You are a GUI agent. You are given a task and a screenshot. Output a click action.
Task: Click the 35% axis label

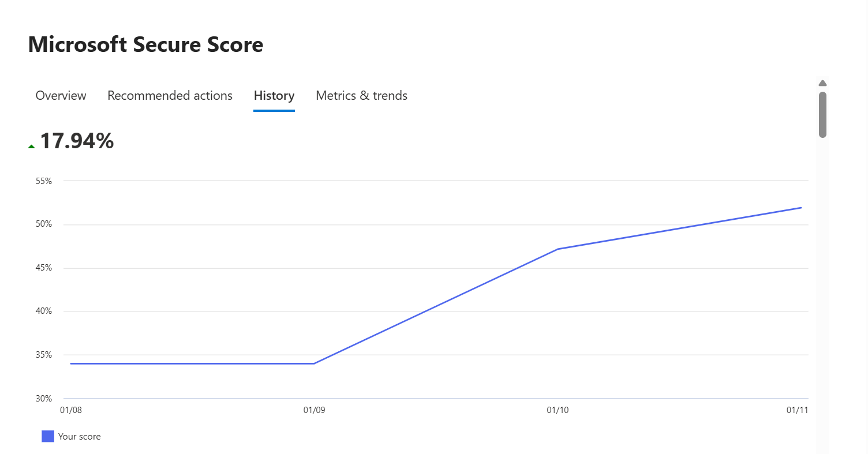[x=43, y=355]
